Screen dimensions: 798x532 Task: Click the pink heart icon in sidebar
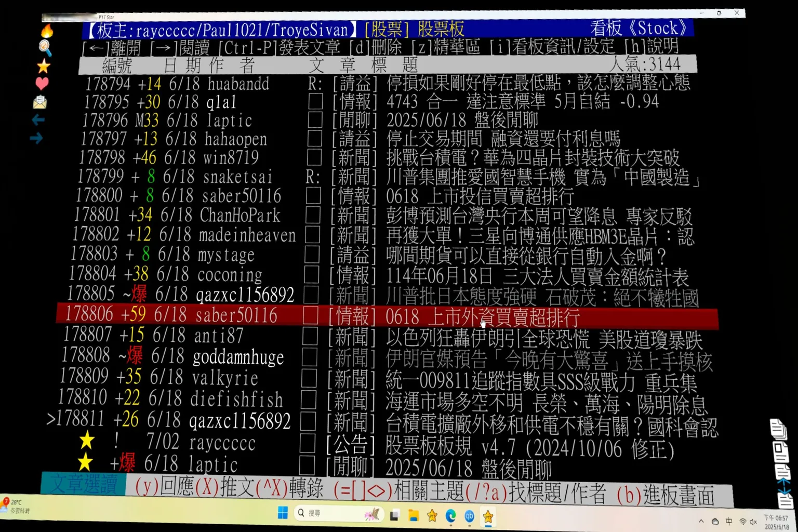tap(42, 83)
